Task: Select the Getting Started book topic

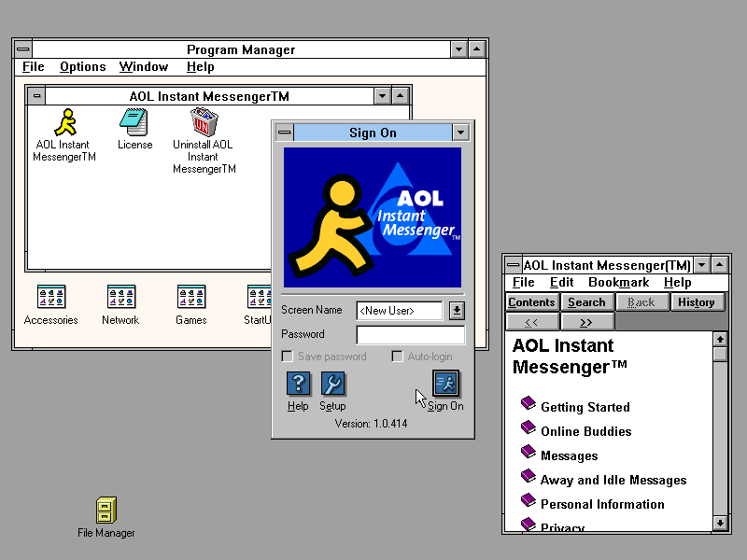Action: point(585,407)
